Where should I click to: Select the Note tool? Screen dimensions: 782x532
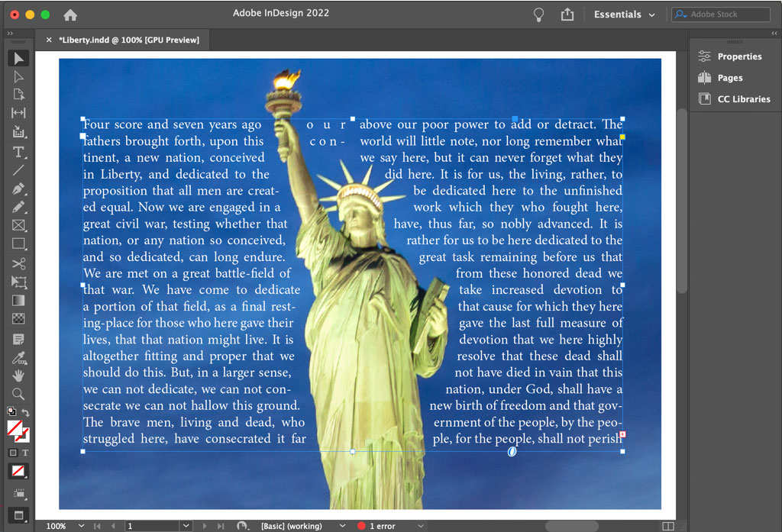(18, 340)
